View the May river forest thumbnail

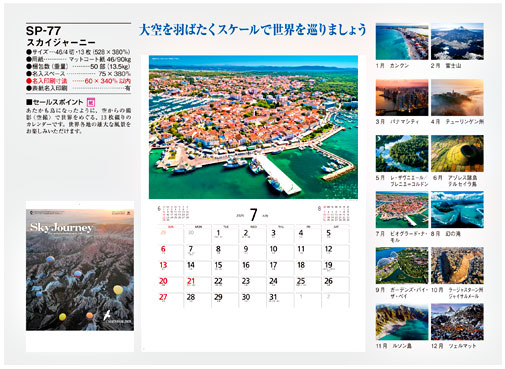(x=402, y=153)
